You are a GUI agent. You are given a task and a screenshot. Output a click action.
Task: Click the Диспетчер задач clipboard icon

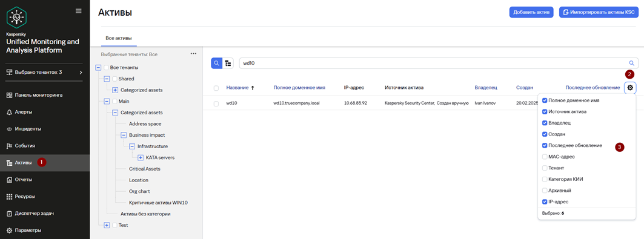[x=10, y=213]
